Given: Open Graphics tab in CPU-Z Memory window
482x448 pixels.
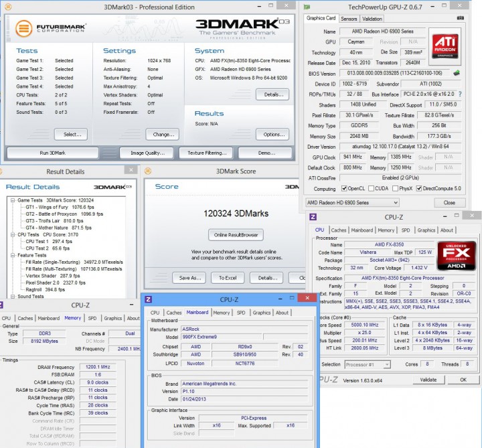Looking at the screenshot, I should [113, 318].
